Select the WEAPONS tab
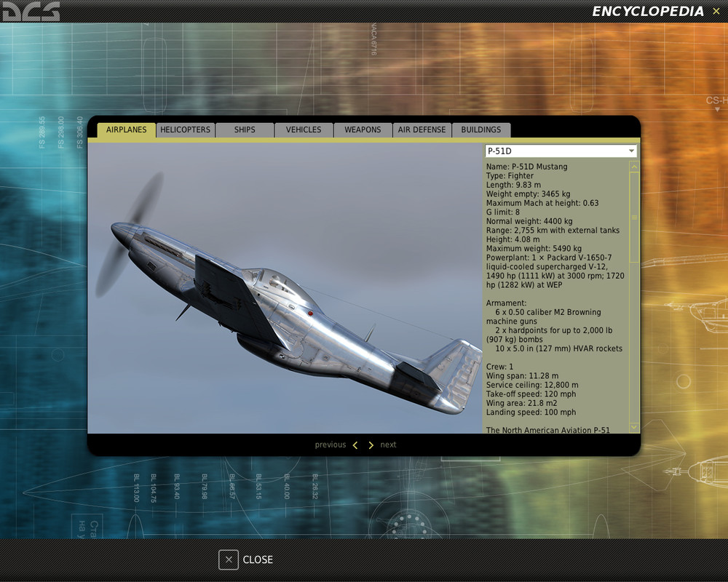The width and height of the screenshot is (728, 582). pyautogui.click(x=363, y=129)
